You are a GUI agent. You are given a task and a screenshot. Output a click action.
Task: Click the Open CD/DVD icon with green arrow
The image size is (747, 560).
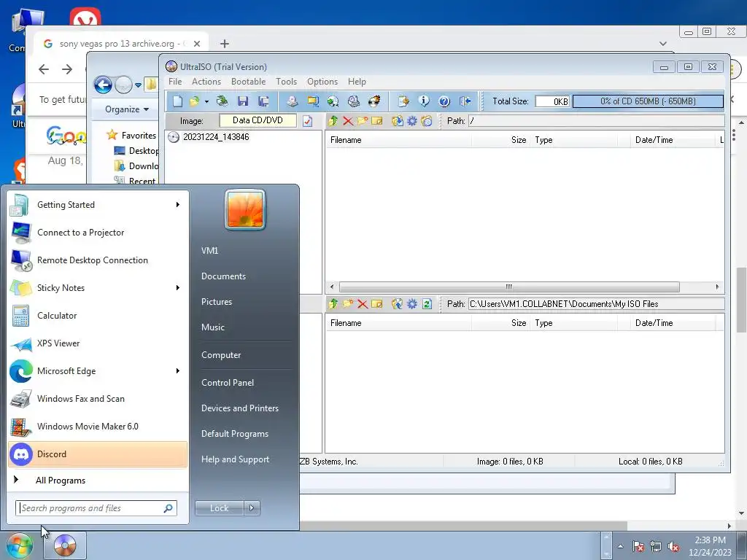coord(222,101)
